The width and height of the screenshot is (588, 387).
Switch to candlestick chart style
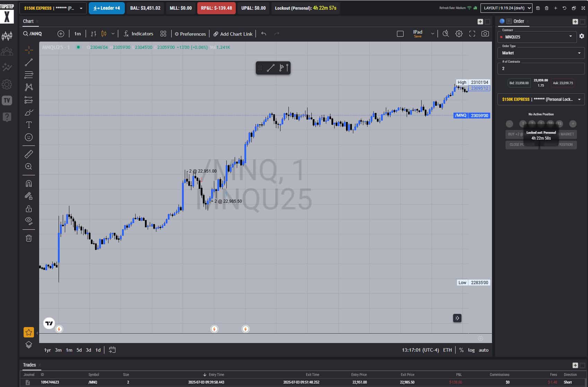tap(104, 34)
